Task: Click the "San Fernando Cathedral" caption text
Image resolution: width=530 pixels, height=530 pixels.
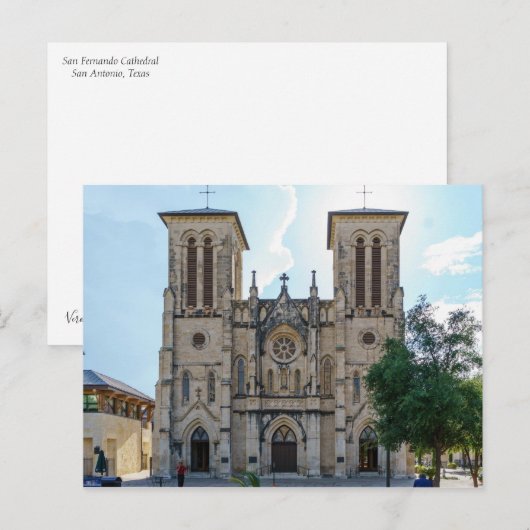Action: (111, 61)
